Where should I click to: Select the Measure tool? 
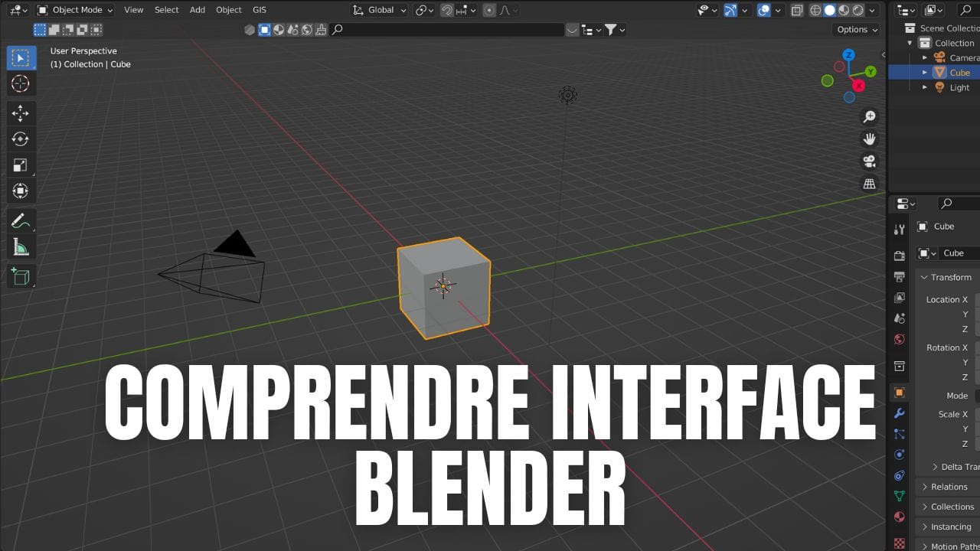(x=21, y=247)
